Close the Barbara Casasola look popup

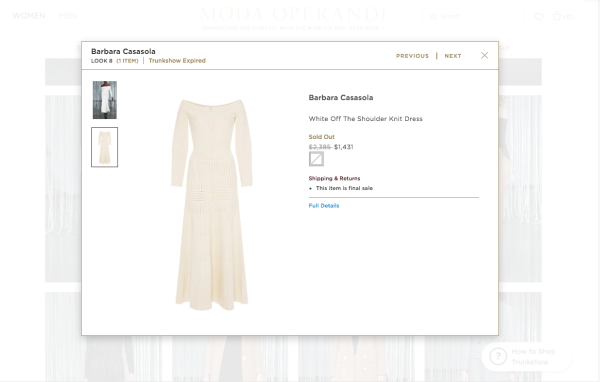click(x=484, y=56)
